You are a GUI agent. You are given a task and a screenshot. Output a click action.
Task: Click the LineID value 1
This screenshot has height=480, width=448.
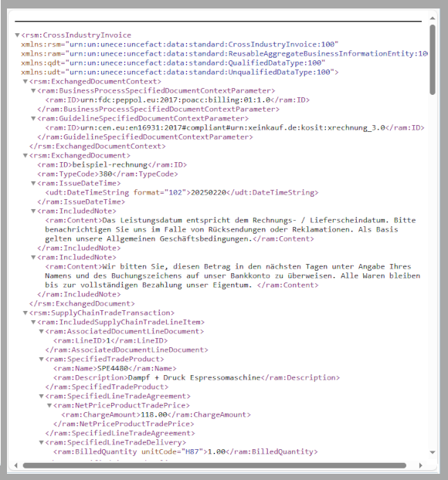point(108,340)
